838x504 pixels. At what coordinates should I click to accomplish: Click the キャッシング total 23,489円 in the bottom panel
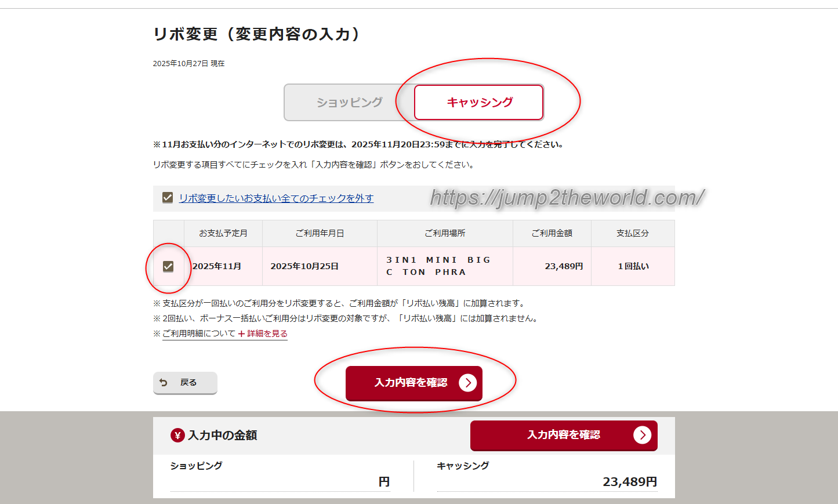(629, 482)
